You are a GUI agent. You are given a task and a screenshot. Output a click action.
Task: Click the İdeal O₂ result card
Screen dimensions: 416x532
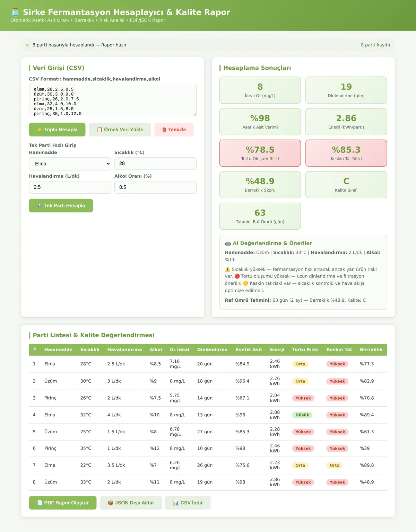tap(260, 90)
